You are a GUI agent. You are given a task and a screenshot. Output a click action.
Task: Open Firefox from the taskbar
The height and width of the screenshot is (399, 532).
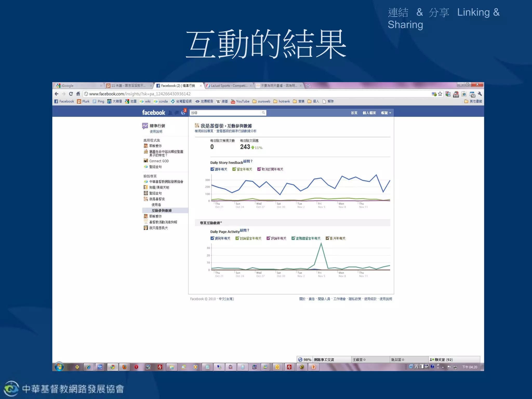coord(124,367)
